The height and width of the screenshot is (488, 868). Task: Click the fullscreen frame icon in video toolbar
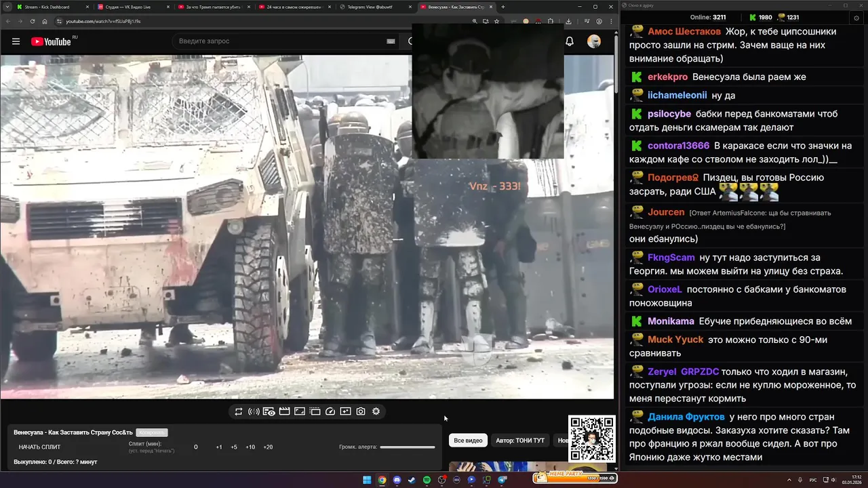pos(300,411)
